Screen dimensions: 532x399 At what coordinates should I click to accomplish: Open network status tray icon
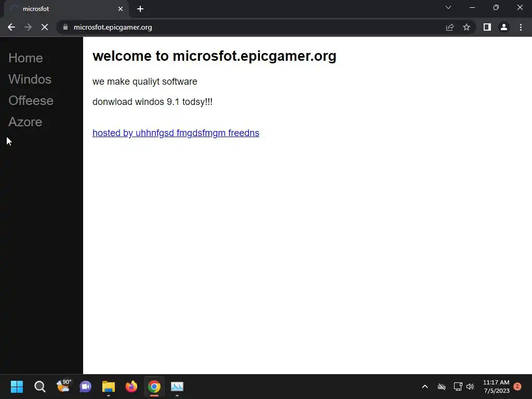coord(458,387)
